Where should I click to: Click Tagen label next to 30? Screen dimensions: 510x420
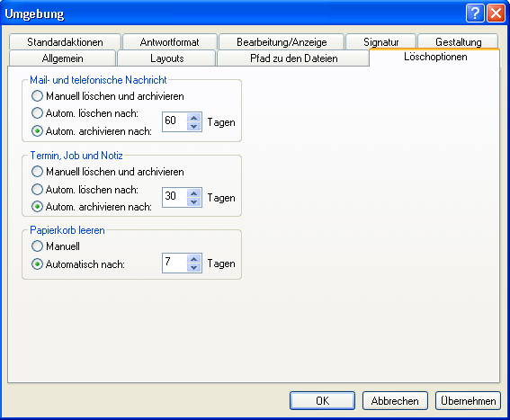coord(221,198)
